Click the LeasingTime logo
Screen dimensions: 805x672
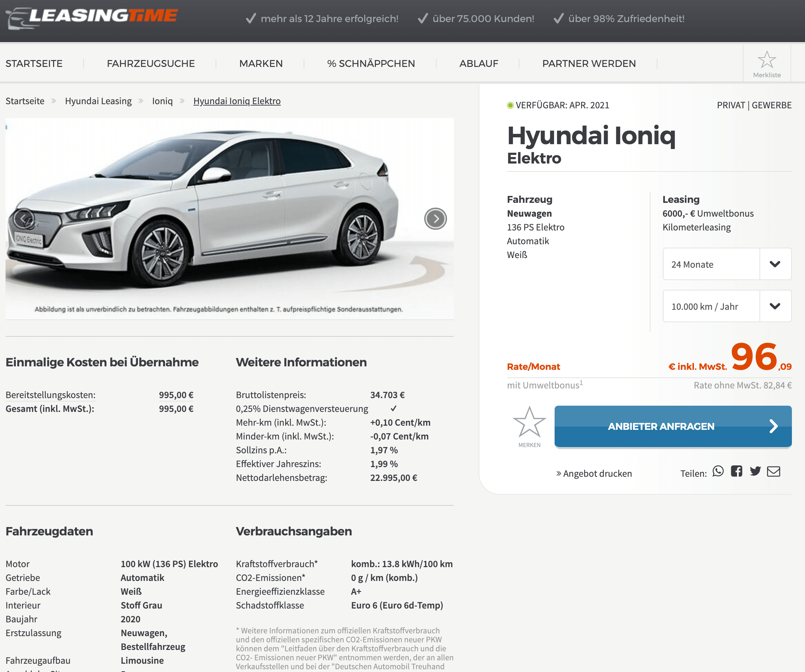(x=92, y=18)
